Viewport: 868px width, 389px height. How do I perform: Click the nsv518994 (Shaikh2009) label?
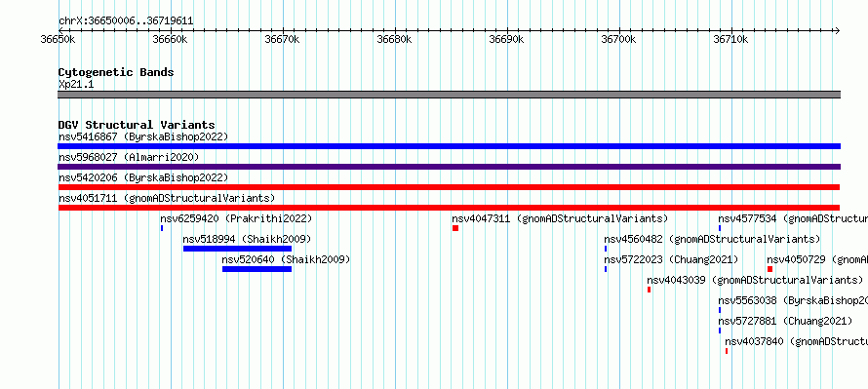pyautogui.click(x=247, y=239)
